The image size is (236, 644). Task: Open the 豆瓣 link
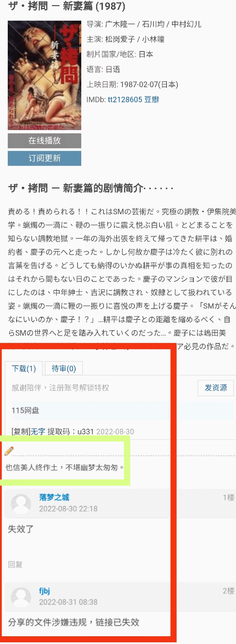[152, 100]
